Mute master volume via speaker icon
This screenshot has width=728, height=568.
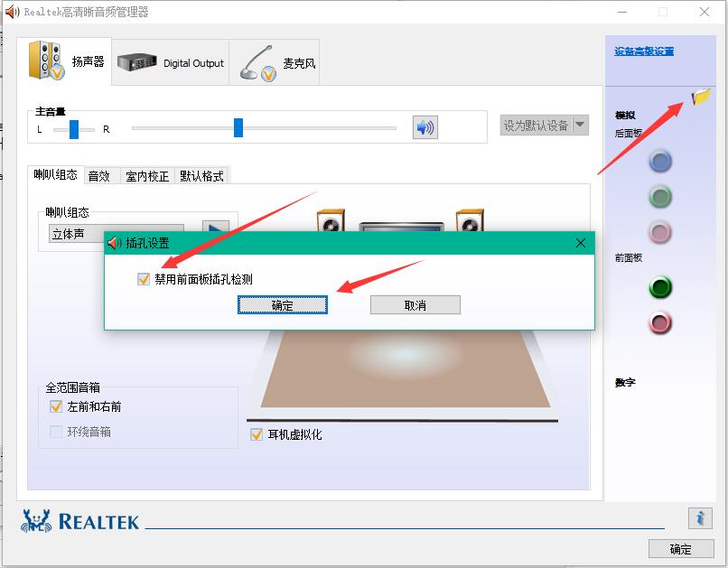click(x=425, y=127)
